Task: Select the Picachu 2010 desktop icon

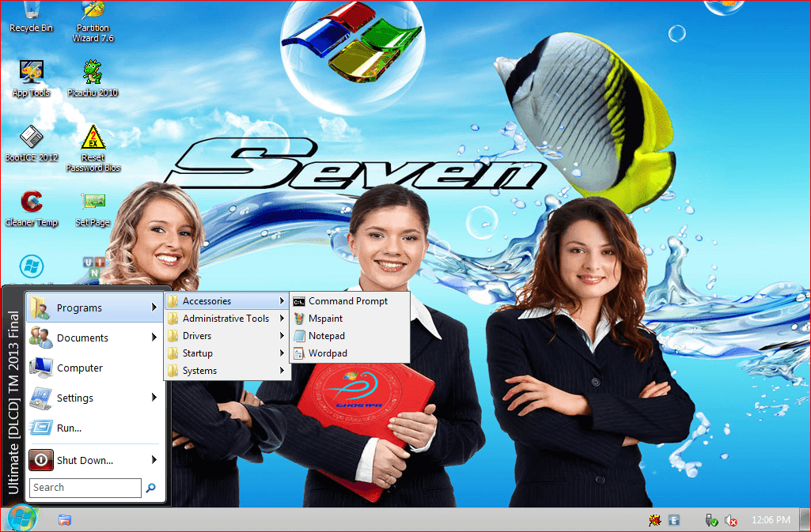Action: (93, 79)
